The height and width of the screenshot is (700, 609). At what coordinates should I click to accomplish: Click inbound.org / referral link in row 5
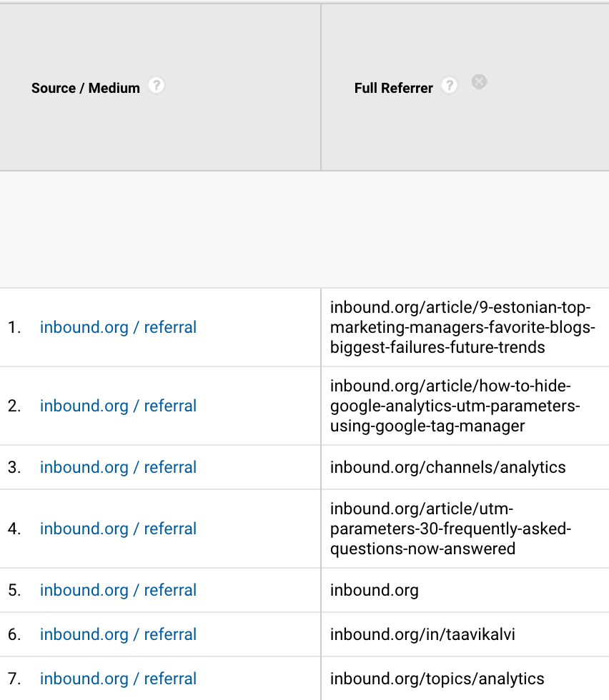coord(118,591)
